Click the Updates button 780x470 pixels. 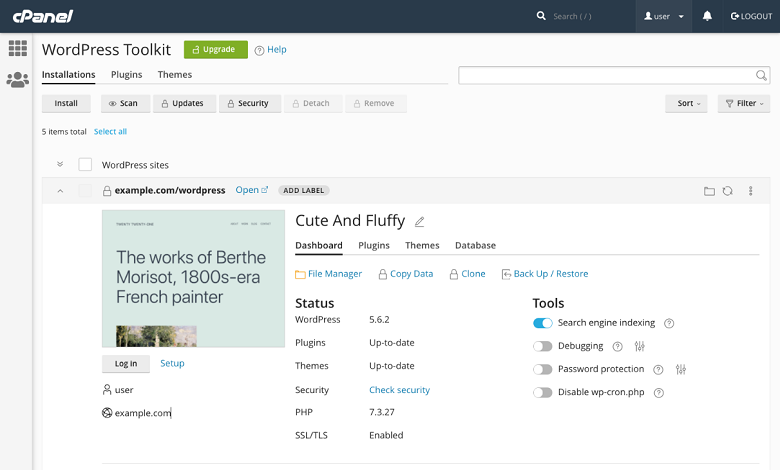(185, 103)
